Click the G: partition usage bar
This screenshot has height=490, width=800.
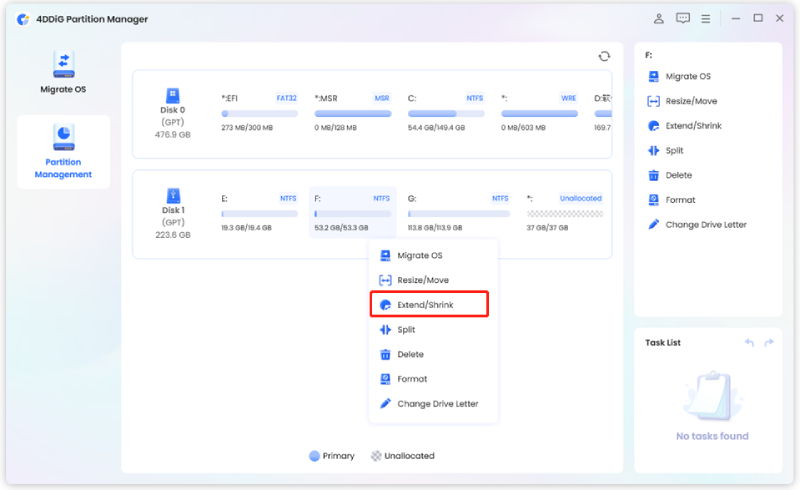coord(459,214)
